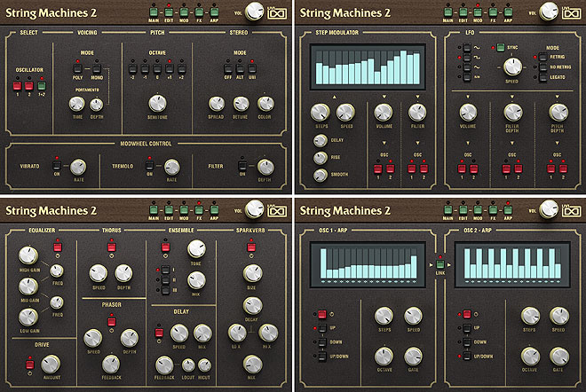
Task: Click the up arrow below step modulator display
Action: click(x=332, y=95)
